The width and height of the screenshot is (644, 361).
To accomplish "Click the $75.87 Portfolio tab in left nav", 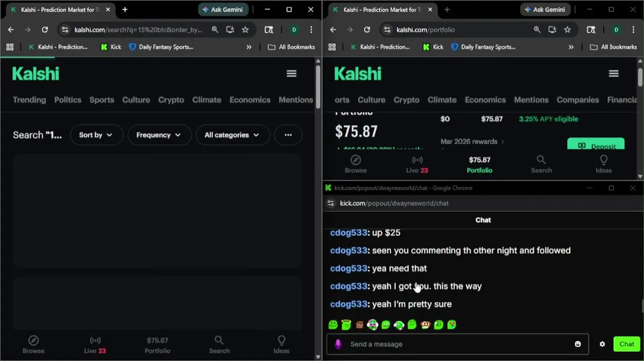I will (157, 345).
